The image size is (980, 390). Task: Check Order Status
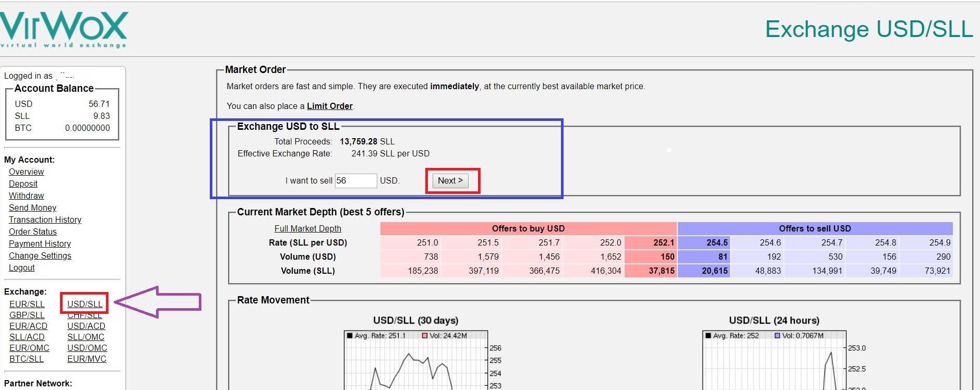point(32,231)
